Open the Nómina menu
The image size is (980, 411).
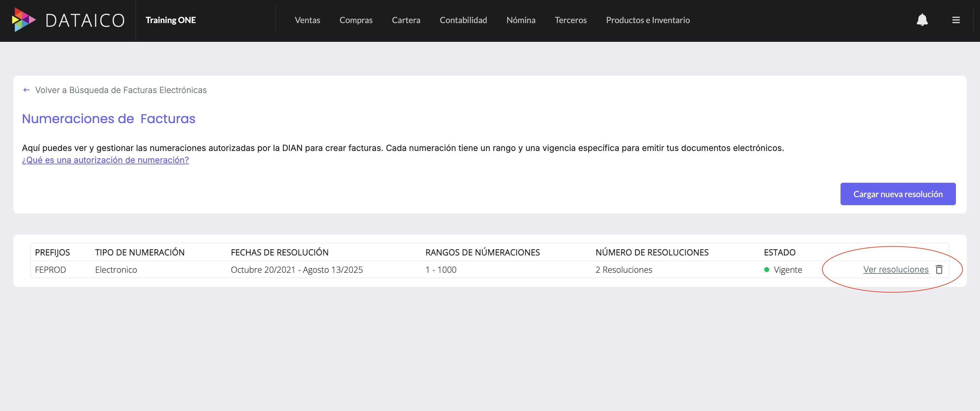[520, 20]
